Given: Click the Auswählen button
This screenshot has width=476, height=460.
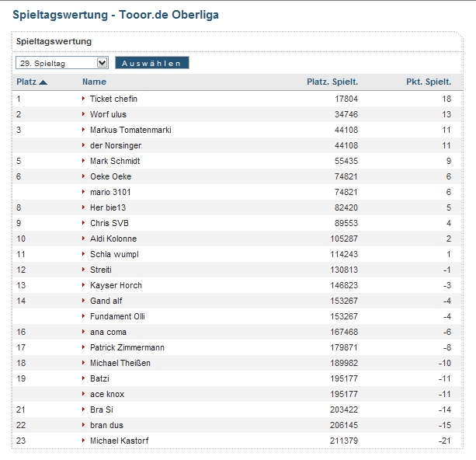Looking at the screenshot, I should [x=151, y=63].
